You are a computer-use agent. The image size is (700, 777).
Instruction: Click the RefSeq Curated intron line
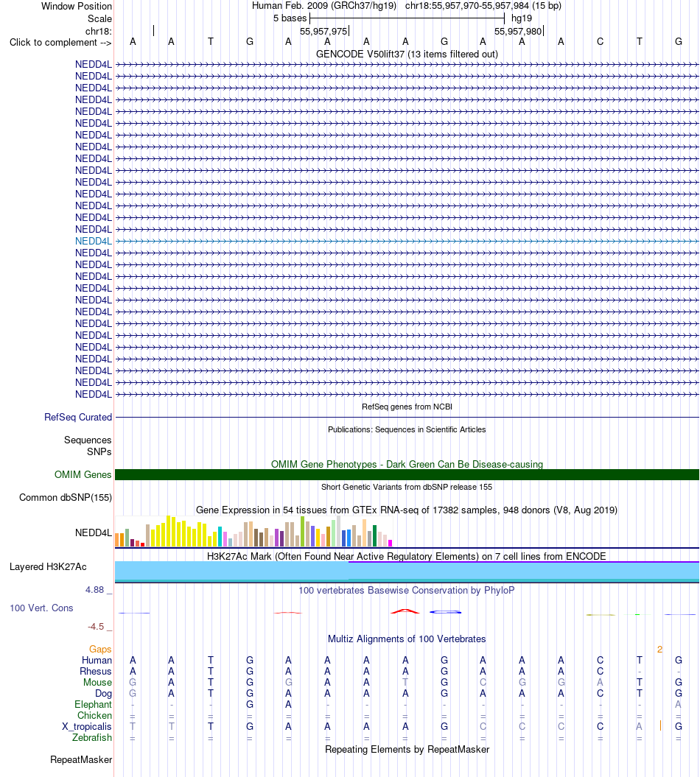[407, 418]
